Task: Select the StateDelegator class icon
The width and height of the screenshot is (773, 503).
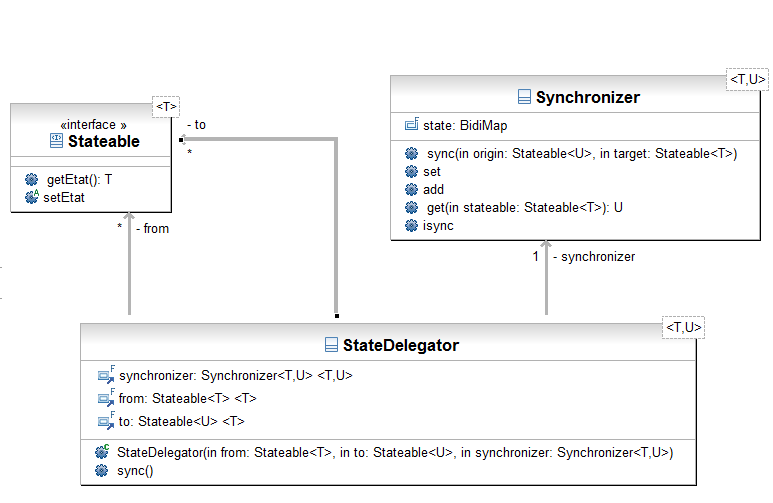Action: click(331, 344)
